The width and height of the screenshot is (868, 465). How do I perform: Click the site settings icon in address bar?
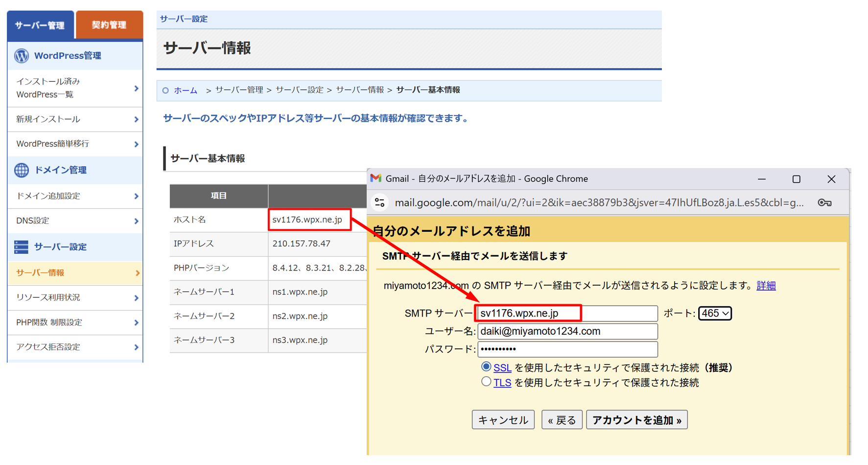[x=380, y=203]
